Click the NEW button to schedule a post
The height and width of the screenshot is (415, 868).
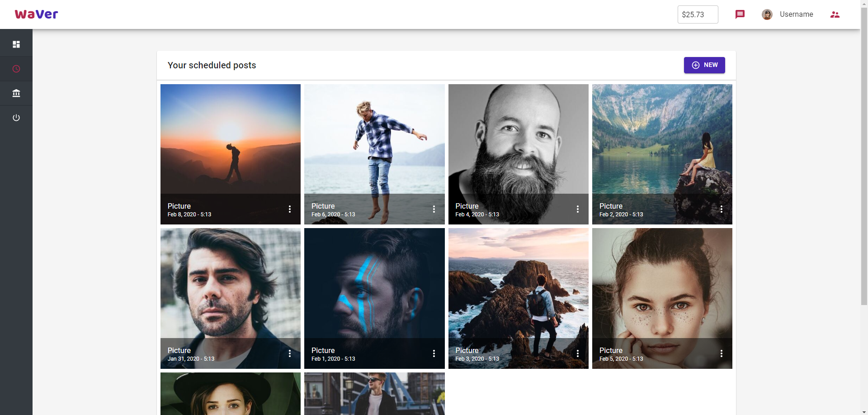704,65
